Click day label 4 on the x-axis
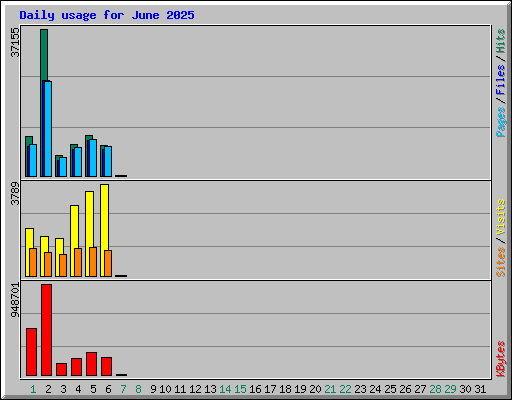Image resolution: width=512 pixels, height=400 pixels. [78, 389]
